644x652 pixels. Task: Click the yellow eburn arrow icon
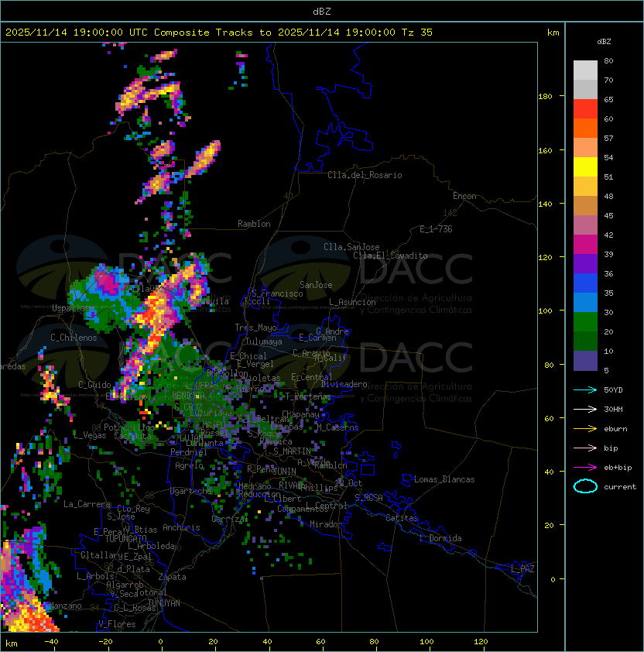coord(585,429)
